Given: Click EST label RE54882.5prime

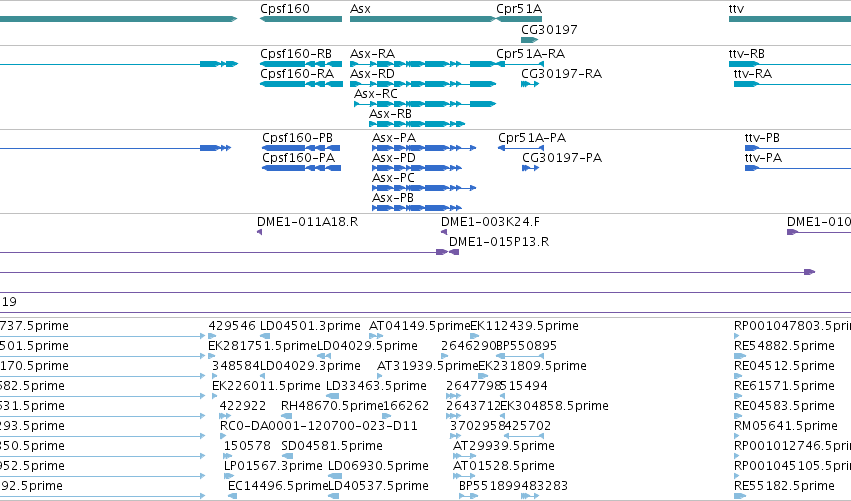Looking at the screenshot, I should pyautogui.click(x=784, y=346).
